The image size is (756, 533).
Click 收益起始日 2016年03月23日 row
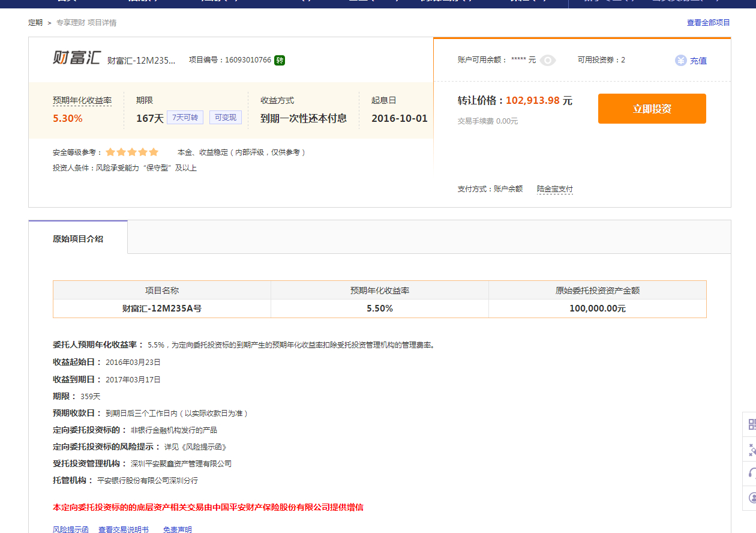pos(107,363)
